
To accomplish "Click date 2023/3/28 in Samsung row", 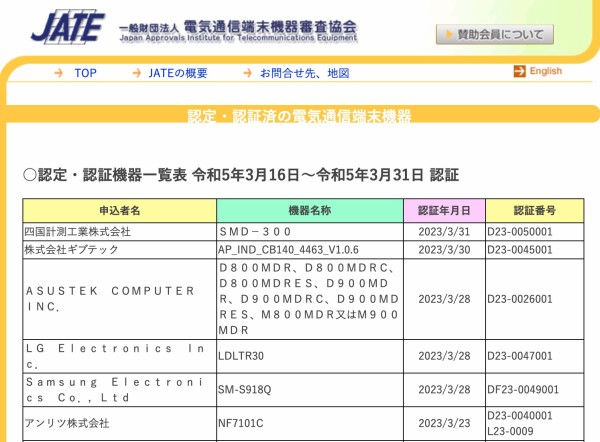I will [x=444, y=390].
